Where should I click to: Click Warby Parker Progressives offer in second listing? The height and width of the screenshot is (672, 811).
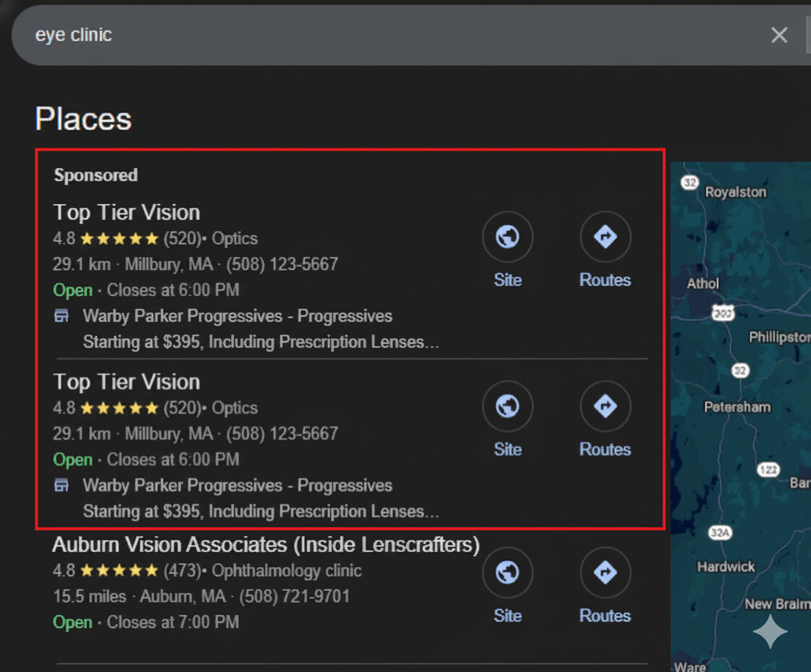pyautogui.click(x=238, y=486)
